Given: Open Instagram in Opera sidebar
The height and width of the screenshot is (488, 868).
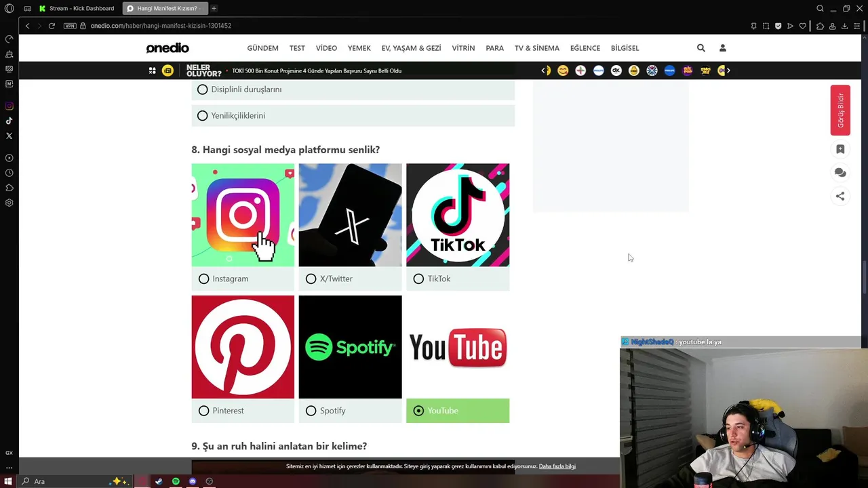Looking at the screenshot, I should tap(9, 106).
